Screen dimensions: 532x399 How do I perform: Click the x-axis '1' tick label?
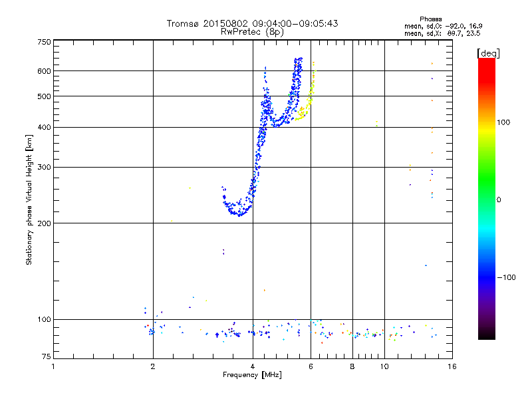53,366
